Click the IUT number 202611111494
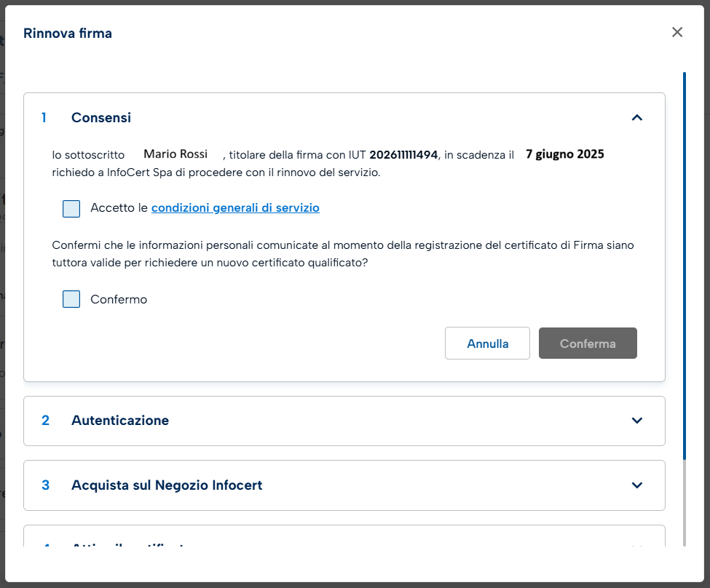The width and height of the screenshot is (710, 588). pos(403,155)
